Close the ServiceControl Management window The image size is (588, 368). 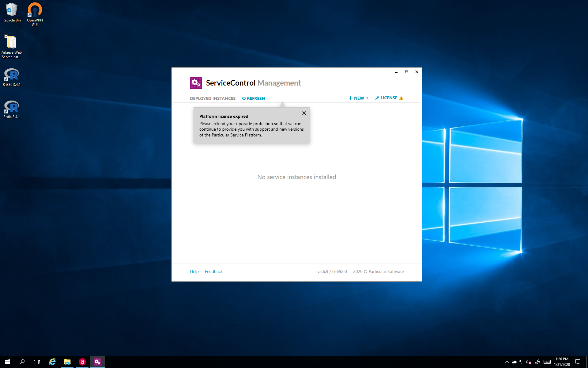417,72
